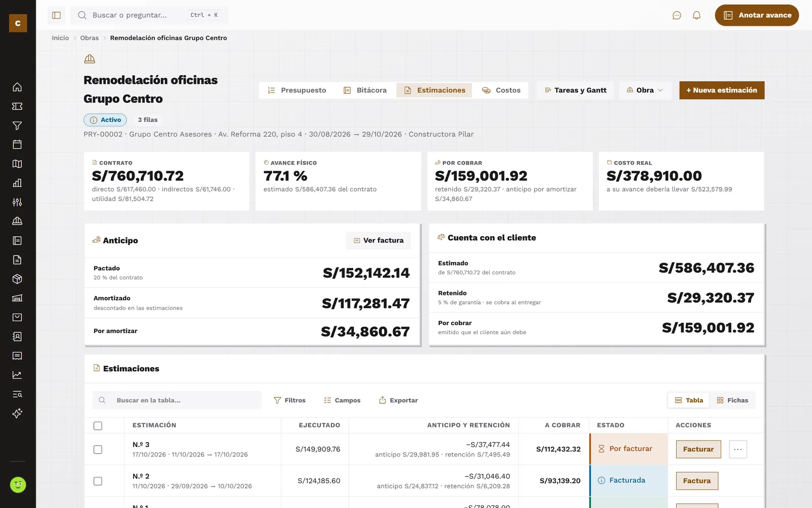Focus the Buscar en la tabla field
Viewport: 812px width, 508px height.
click(177, 400)
